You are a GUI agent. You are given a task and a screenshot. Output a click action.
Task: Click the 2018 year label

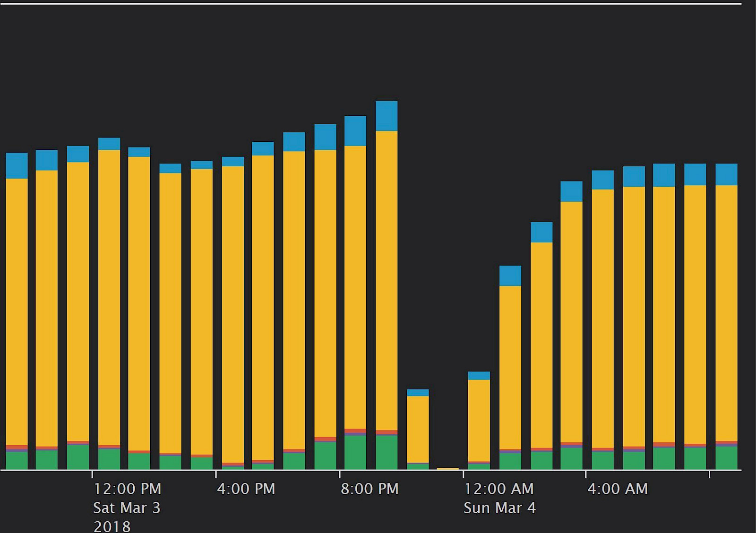point(112,526)
